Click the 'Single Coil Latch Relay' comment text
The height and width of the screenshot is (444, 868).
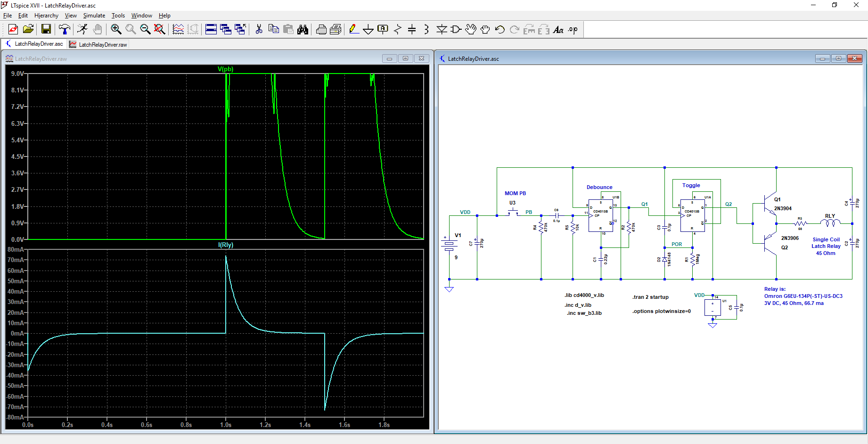826,243
